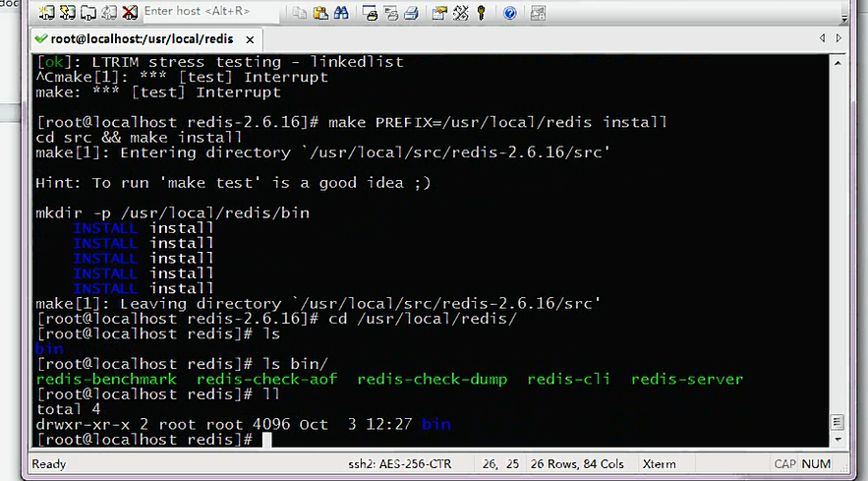Click the Disconnect session red X icon

point(130,12)
